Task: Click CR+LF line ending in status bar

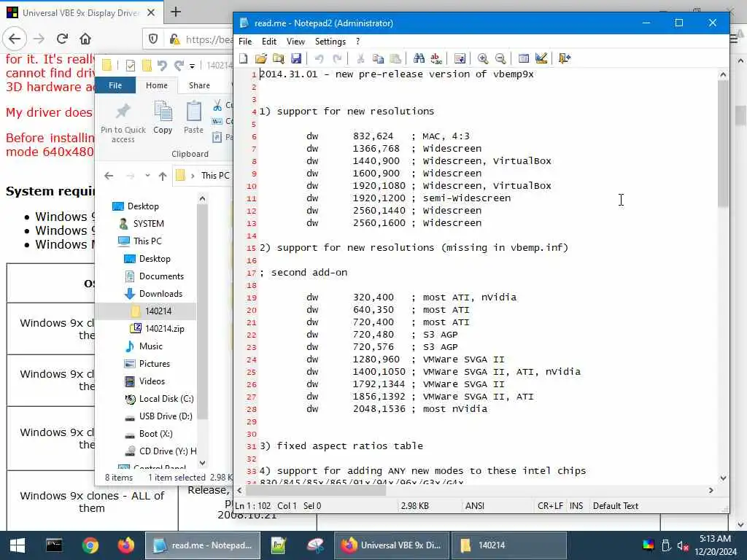Action: (550, 506)
